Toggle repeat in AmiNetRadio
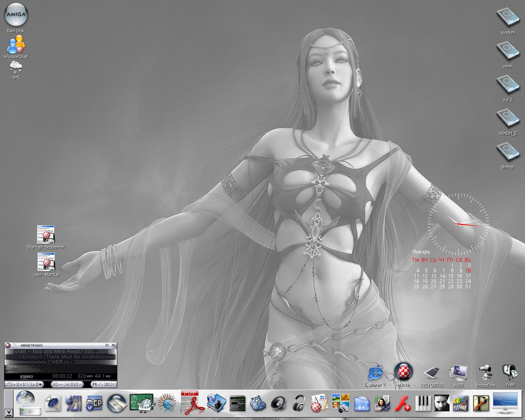Viewport: 525px width, 420px height. [x=107, y=384]
